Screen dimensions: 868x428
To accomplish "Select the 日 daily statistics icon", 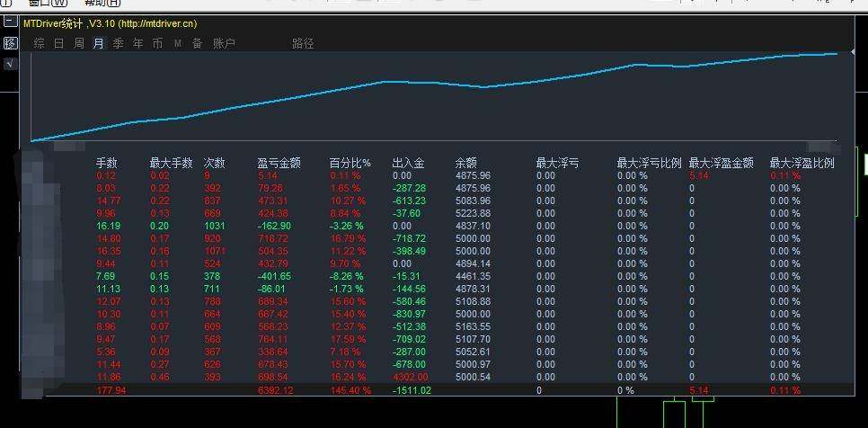I will 58,43.
